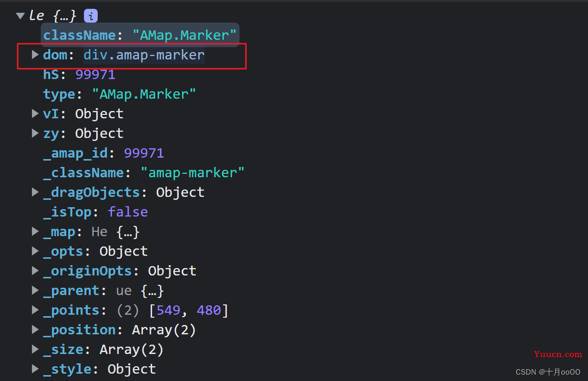Screen dimensions: 588x381
Task: Click the div.amap-marker DOM link
Action: coord(144,55)
